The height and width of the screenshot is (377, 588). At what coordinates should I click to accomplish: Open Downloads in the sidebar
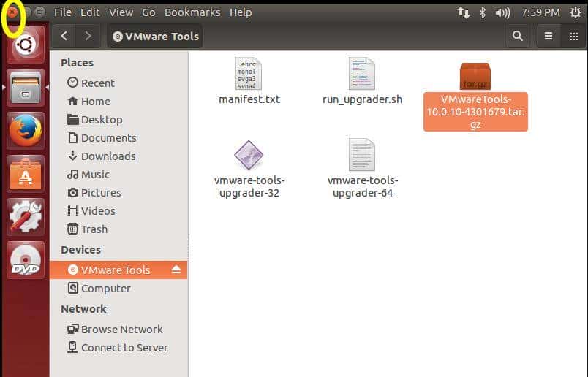click(x=118, y=156)
